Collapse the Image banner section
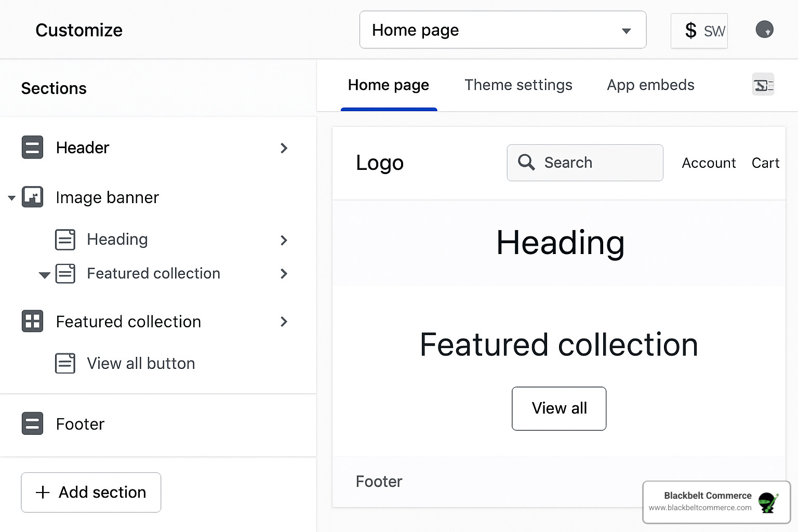798x532 pixels. coord(11,197)
